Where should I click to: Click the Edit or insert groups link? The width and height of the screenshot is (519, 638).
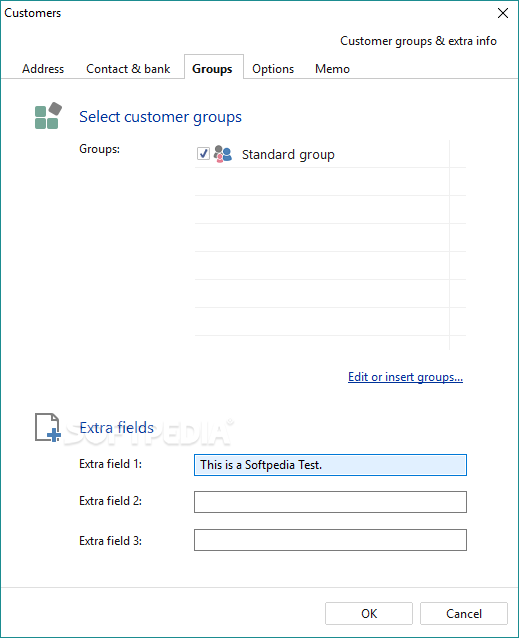(x=406, y=377)
